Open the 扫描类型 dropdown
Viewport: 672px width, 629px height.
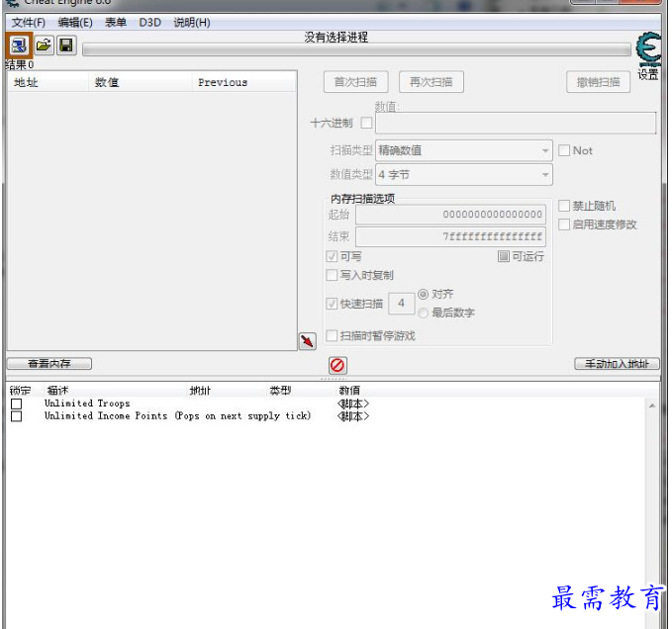click(464, 150)
